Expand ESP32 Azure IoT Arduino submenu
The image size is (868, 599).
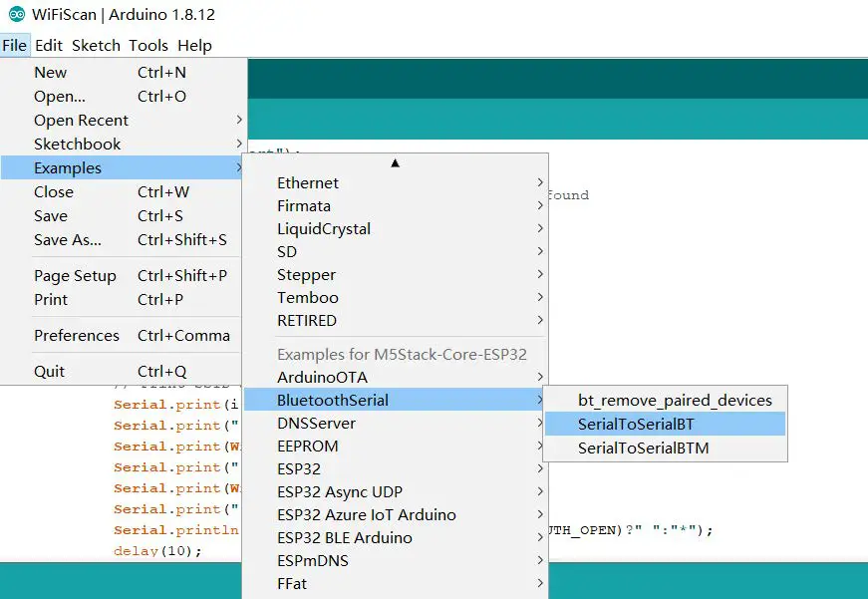point(396,515)
